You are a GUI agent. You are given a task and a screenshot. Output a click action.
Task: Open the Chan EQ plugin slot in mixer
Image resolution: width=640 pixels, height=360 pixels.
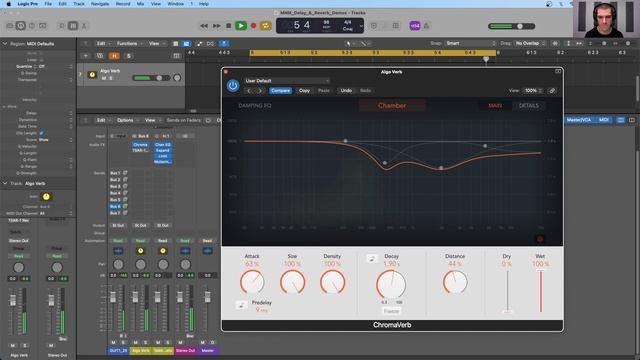[163, 144]
